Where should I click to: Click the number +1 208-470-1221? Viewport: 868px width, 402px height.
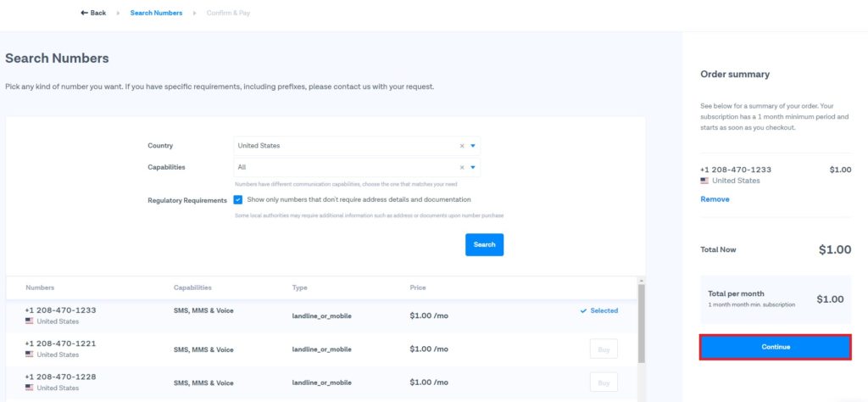click(x=60, y=343)
